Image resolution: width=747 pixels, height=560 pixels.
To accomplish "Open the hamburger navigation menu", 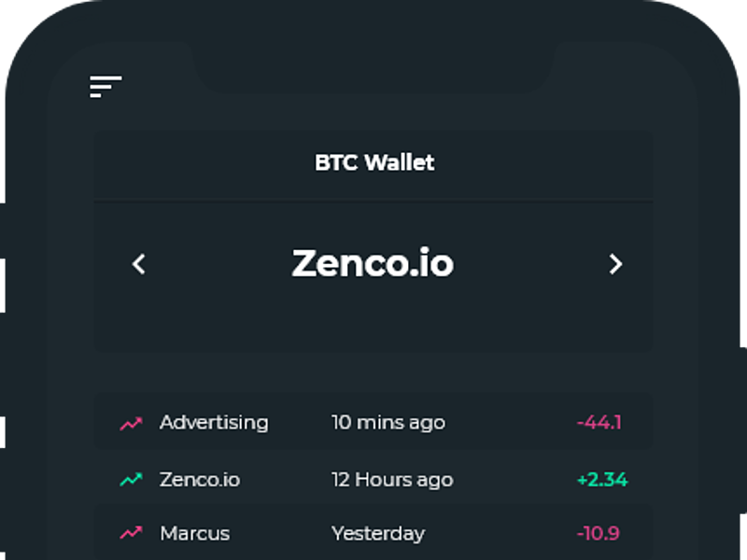I will tap(105, 85).
